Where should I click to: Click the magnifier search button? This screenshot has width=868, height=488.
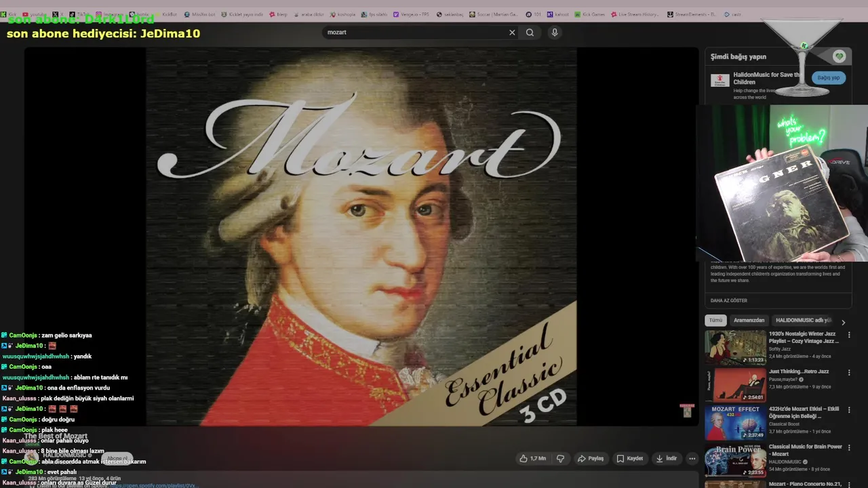click(x=530, y=33)
